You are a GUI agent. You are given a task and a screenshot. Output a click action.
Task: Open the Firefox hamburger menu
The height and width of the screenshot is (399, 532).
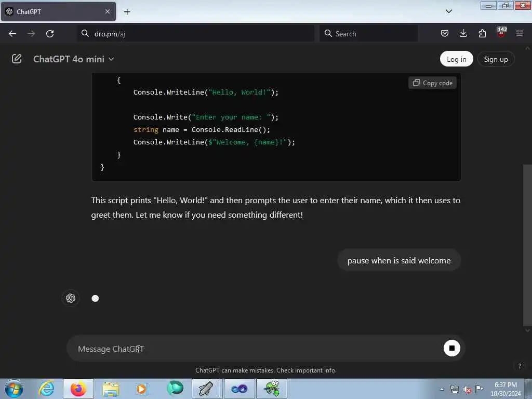point(520,33)
